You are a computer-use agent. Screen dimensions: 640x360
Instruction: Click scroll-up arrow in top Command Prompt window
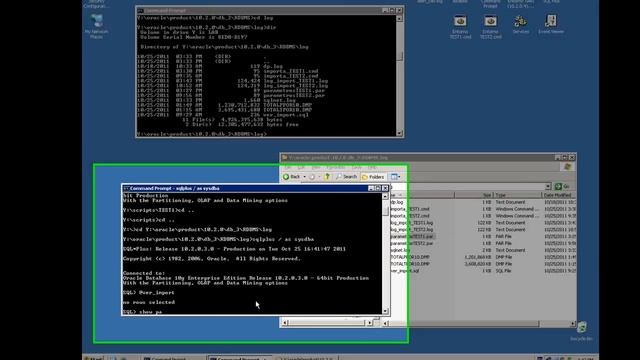399,18
